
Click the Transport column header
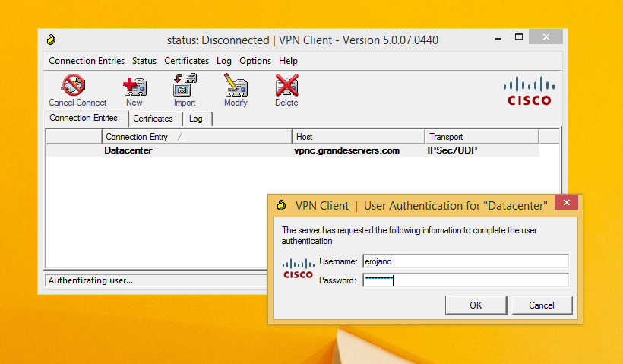pos(482,137)
